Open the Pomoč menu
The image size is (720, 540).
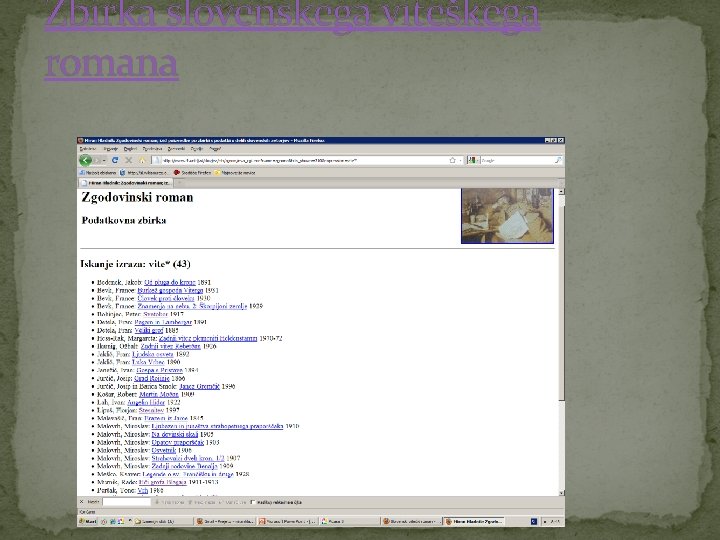(x=215, y=149)
